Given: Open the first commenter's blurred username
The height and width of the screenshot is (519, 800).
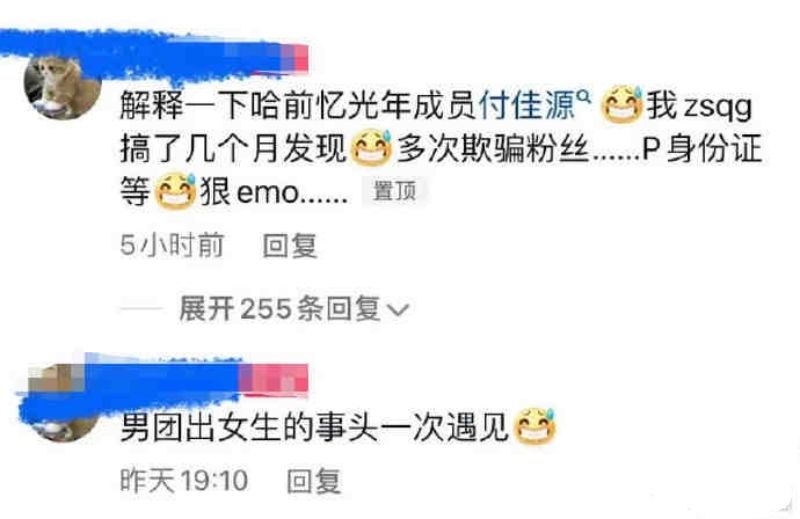Looking at the screenshot, I should (x=143, y=55).
